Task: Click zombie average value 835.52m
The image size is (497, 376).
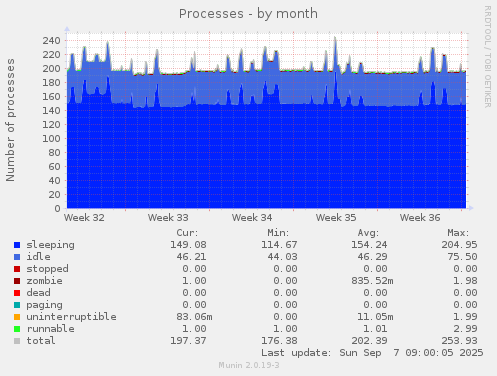Action: coord(372,281)
